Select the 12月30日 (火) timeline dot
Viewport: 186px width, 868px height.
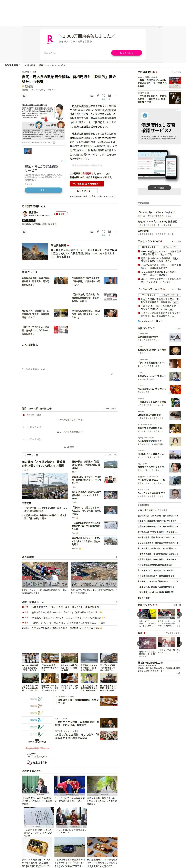point(24,427)
